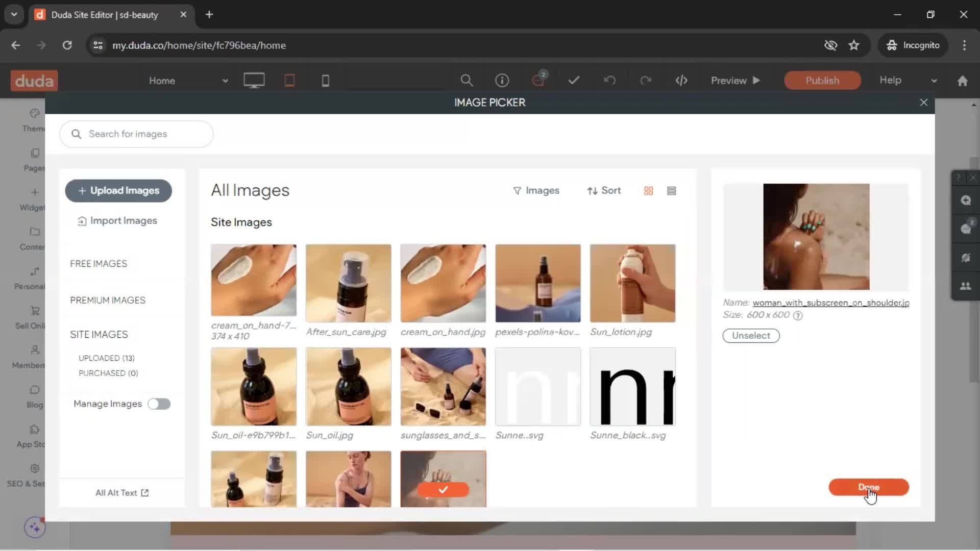Open the editor search magnifier
Image resolution: width=980 pixels, height=551 pixels.
click(x=467, y=80)
